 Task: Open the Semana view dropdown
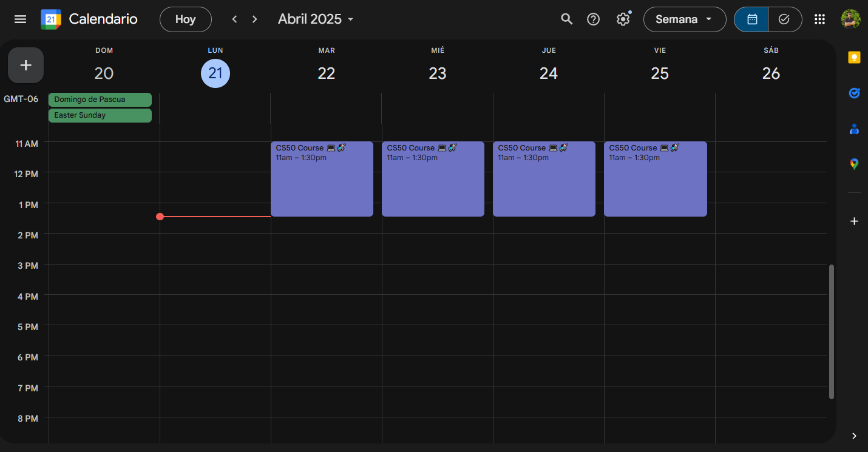click(685, 19)
